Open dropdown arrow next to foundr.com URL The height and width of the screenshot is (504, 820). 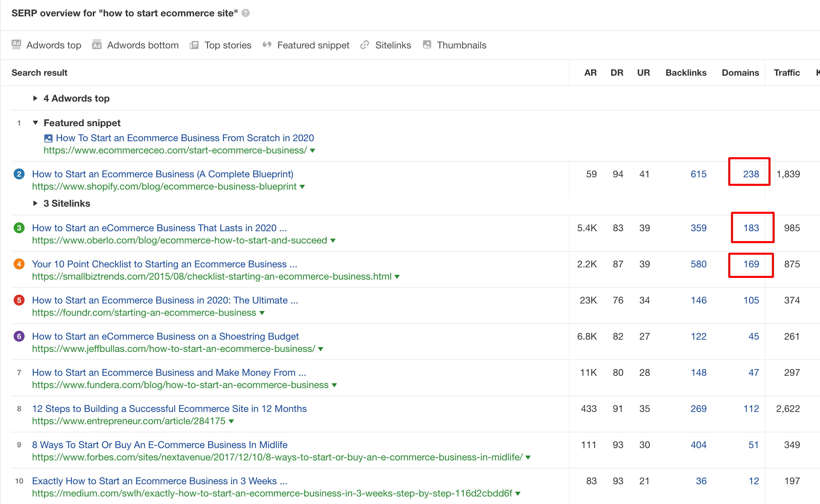click(x=262, y=313)
